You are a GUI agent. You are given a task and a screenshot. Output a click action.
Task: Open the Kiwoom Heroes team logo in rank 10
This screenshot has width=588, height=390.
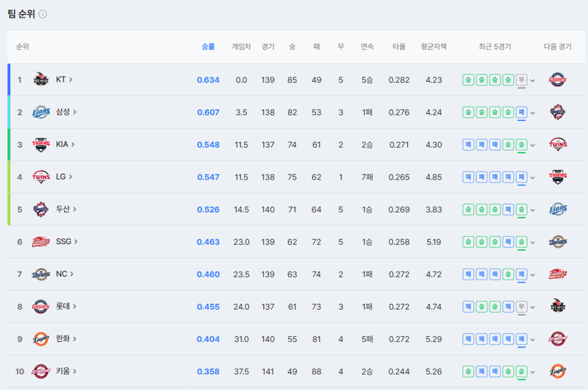41,371
